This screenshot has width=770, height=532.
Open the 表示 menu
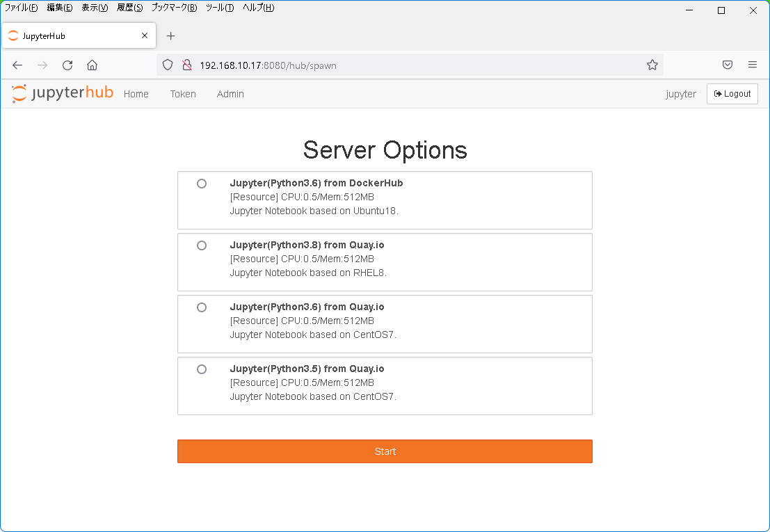tap(95, 8)
